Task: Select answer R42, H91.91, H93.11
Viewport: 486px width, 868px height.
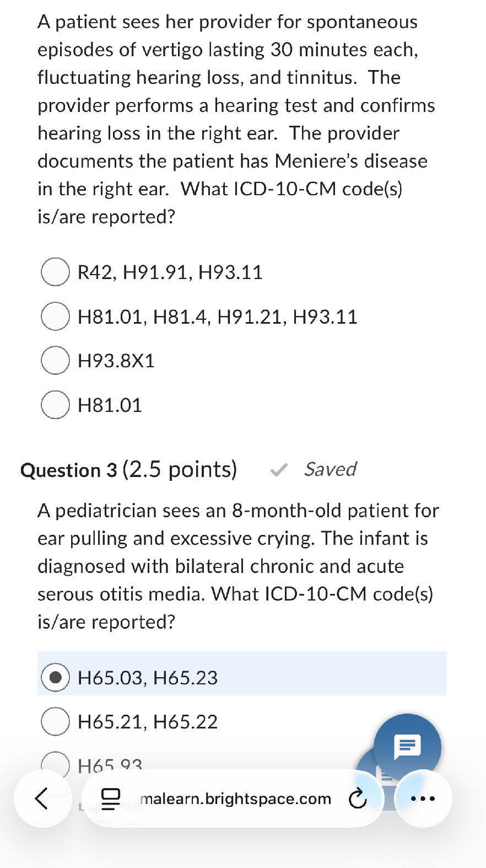Action: (x=55, y=272)
